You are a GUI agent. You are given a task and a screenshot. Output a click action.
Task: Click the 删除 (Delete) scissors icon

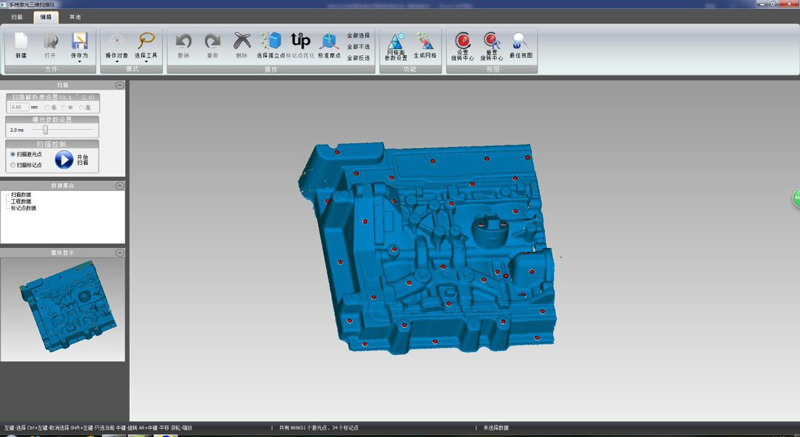click(x=241, y=42)
